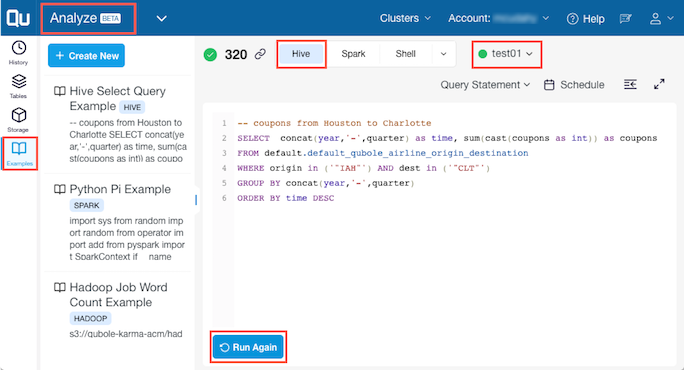Image resolution: width=684 pixels, height=370 pixels.
Task: Click the HADOOP tag badge
Action: [x=90, y=319]
